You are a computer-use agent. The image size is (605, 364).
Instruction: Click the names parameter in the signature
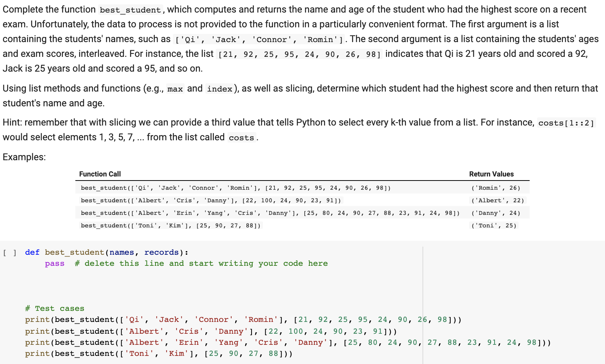(x=122, y=252)
